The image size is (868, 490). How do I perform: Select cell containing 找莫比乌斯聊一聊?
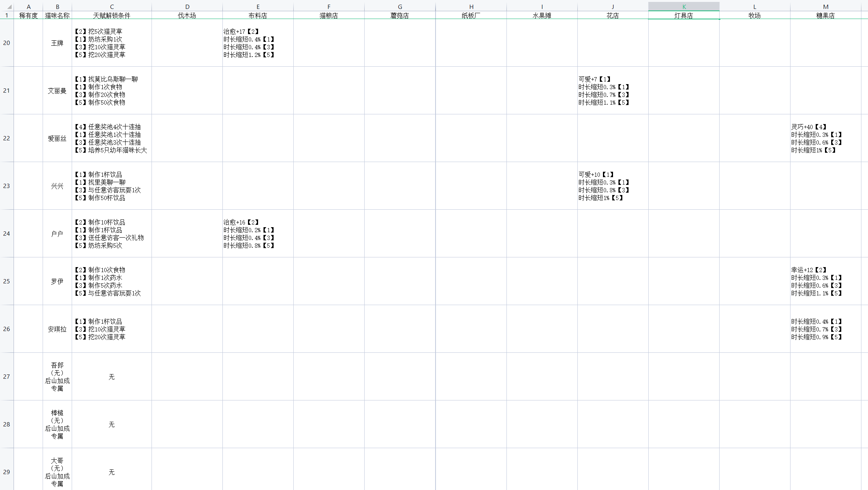point(112,90)
